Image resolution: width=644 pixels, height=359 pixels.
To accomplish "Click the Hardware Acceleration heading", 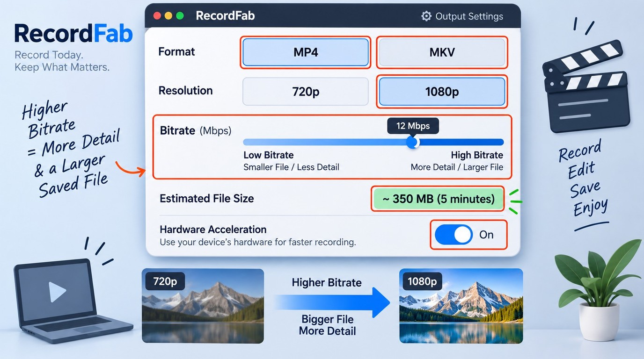I will [213, 230].
